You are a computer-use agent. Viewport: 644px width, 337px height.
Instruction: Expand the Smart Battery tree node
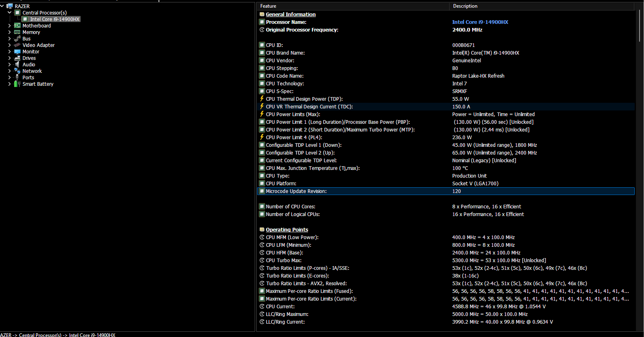[x=10, y=84]
